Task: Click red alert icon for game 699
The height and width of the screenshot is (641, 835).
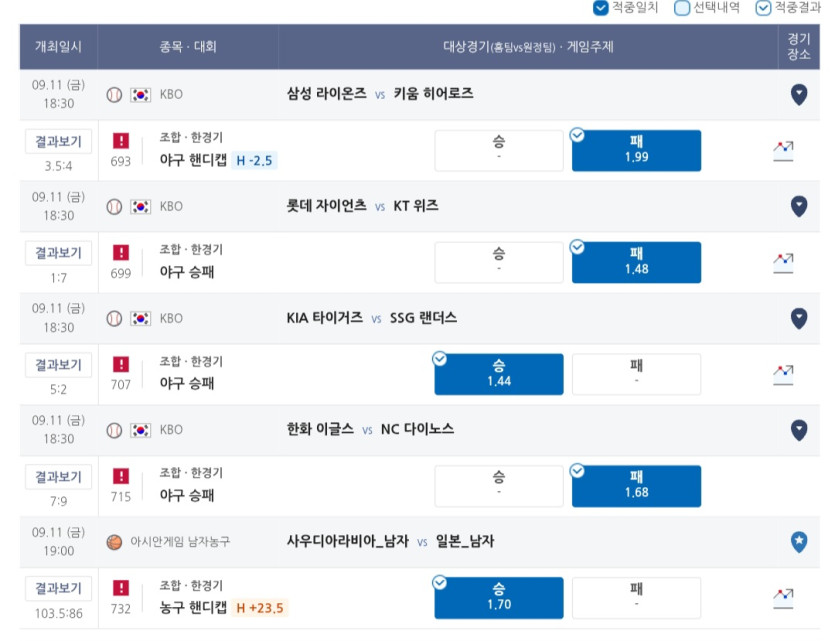Action: (121, 252)
